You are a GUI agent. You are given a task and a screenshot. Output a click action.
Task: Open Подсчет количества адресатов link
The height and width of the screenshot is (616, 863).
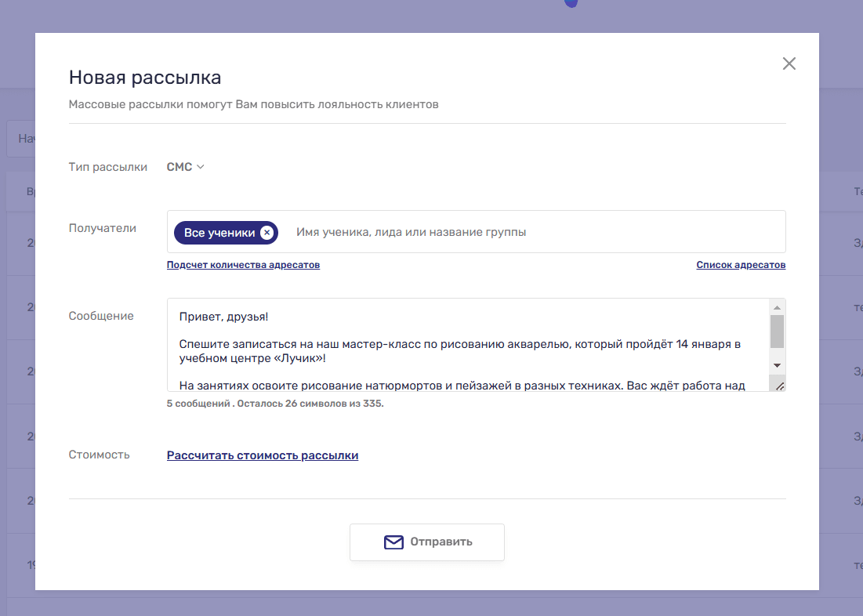(243, 265)
